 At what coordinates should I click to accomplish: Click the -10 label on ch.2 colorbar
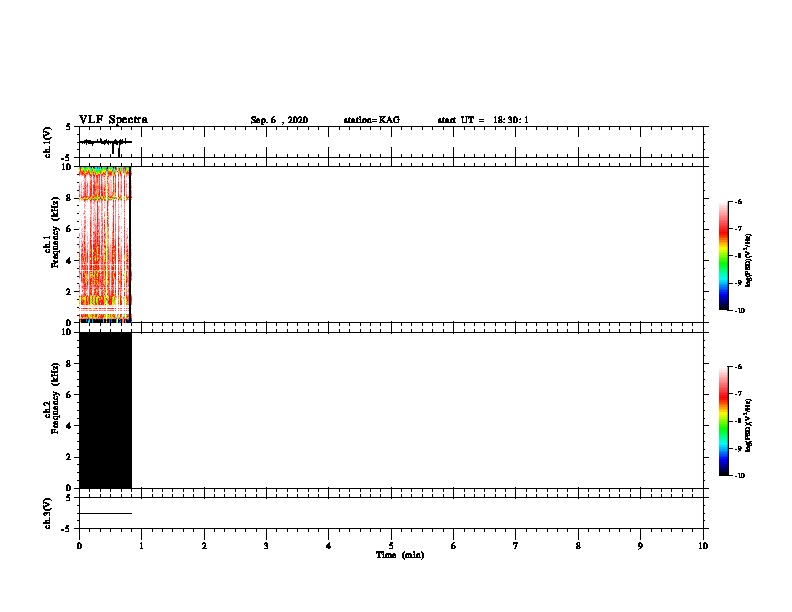(739, 476)
